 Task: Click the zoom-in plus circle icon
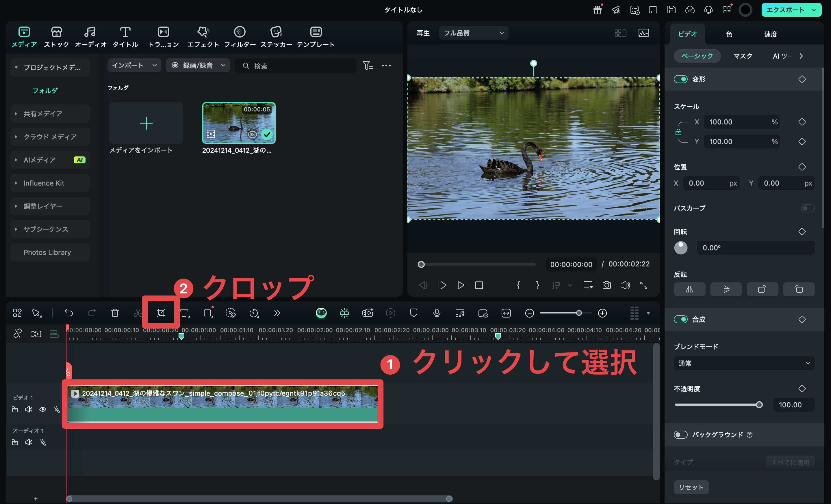[602, 313]
